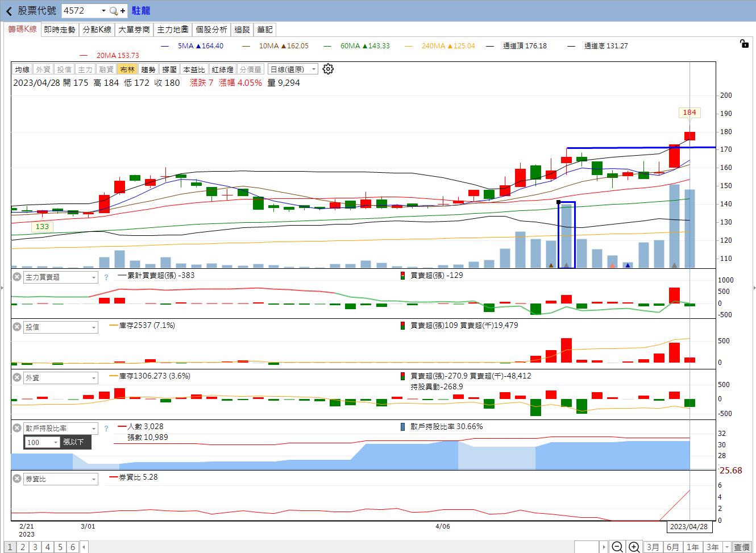Select the 籌碼K線 tab
The width and height of the screenshot is (756, 553).
point(22,30)
